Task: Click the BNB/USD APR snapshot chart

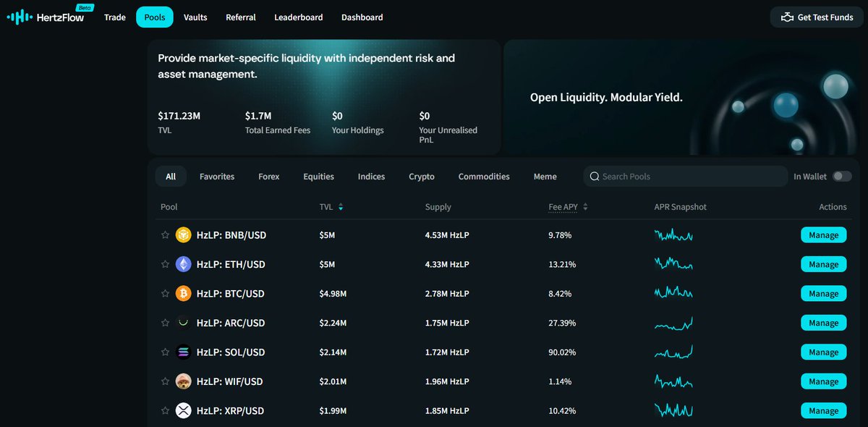Action: coord(673,235)
